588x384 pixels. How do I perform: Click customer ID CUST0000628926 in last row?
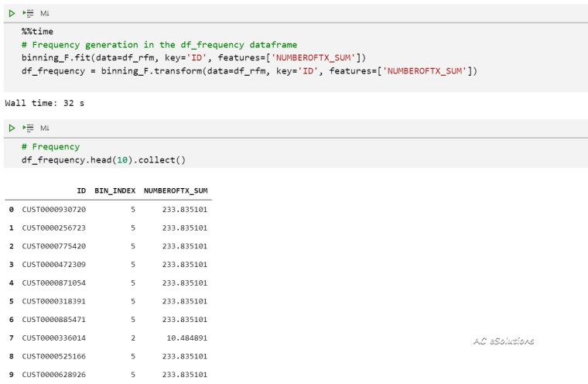coord(54,375)
